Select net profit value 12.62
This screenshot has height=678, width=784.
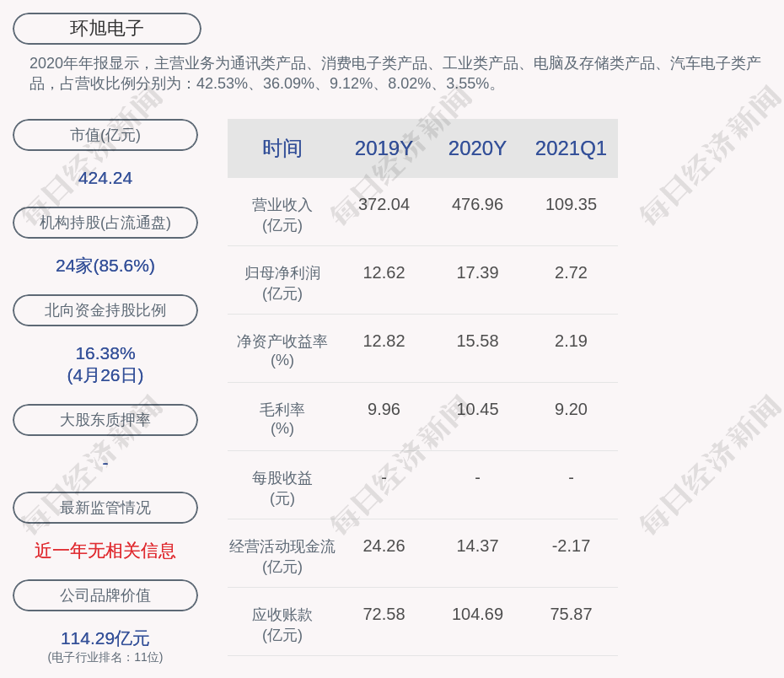(x=384, y=272)
